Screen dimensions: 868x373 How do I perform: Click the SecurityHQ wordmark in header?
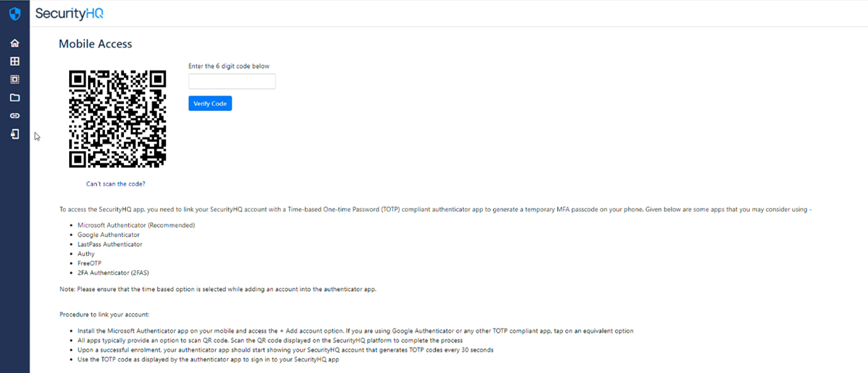tap(69, 13)
